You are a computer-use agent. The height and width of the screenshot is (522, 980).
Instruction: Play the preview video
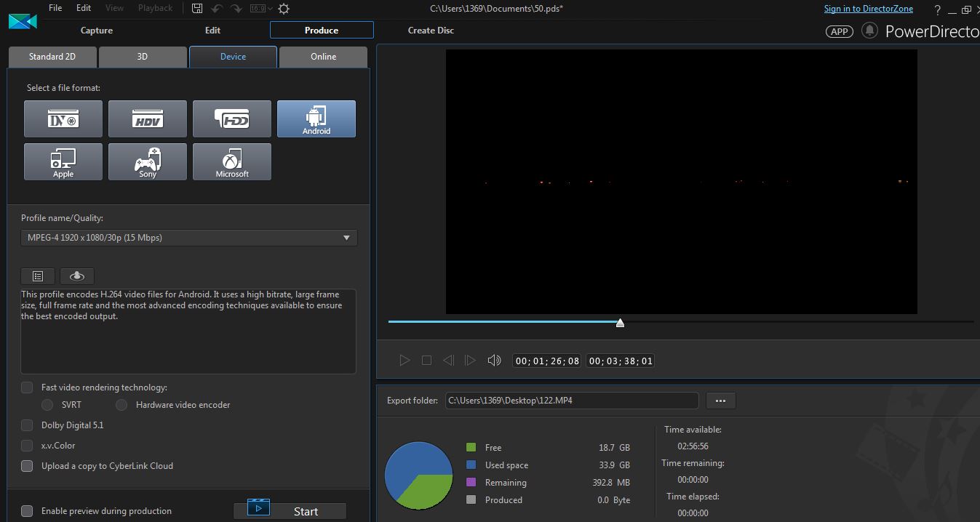(405, 361)
